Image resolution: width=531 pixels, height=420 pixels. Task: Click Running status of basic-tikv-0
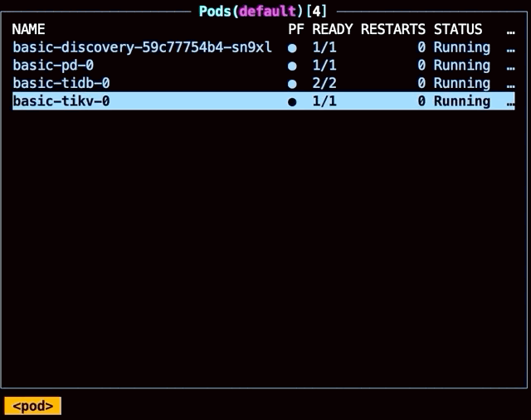[x=462, y=102]
